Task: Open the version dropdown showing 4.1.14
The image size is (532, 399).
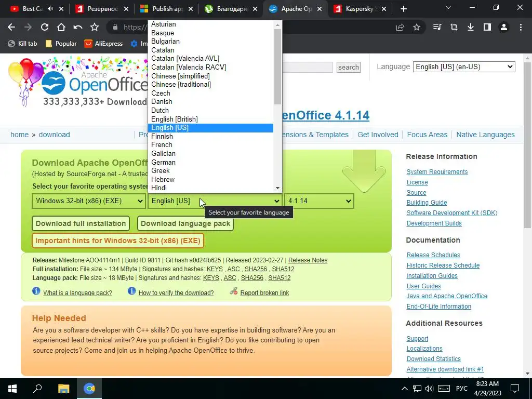Action: coord(320,201)
